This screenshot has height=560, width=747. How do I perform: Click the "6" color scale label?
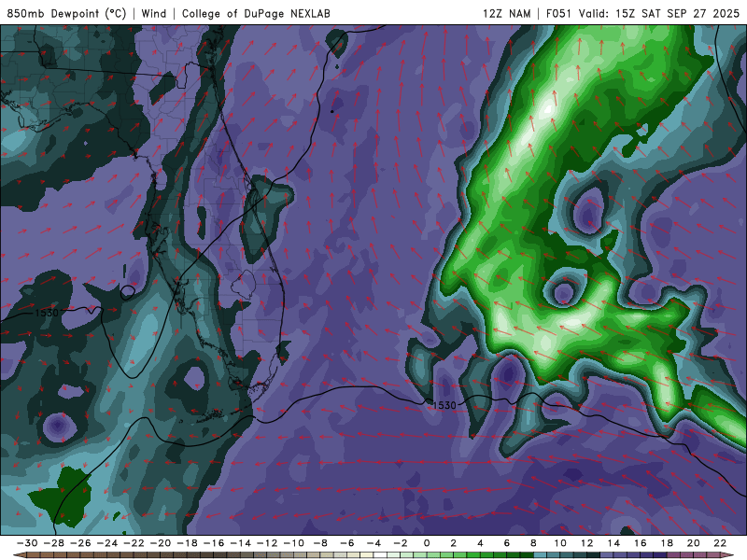(507, 543)
